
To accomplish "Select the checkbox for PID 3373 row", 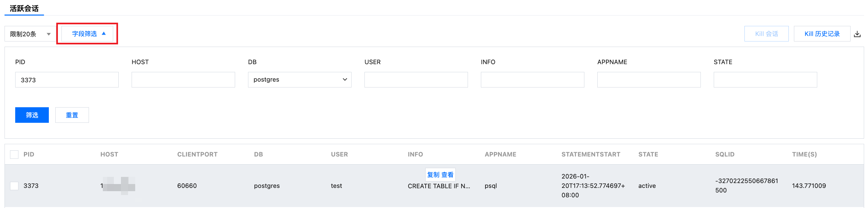I will (x=14, y=186).
